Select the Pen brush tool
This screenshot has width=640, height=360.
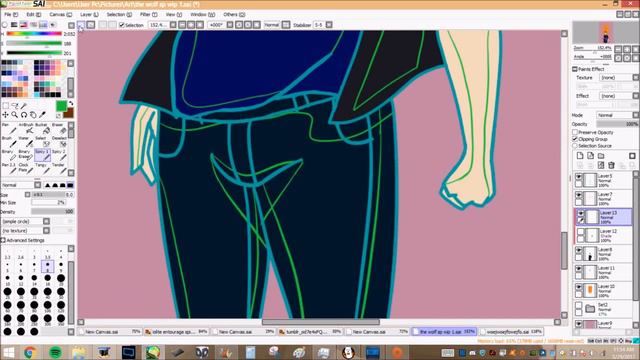click(10, 128)
